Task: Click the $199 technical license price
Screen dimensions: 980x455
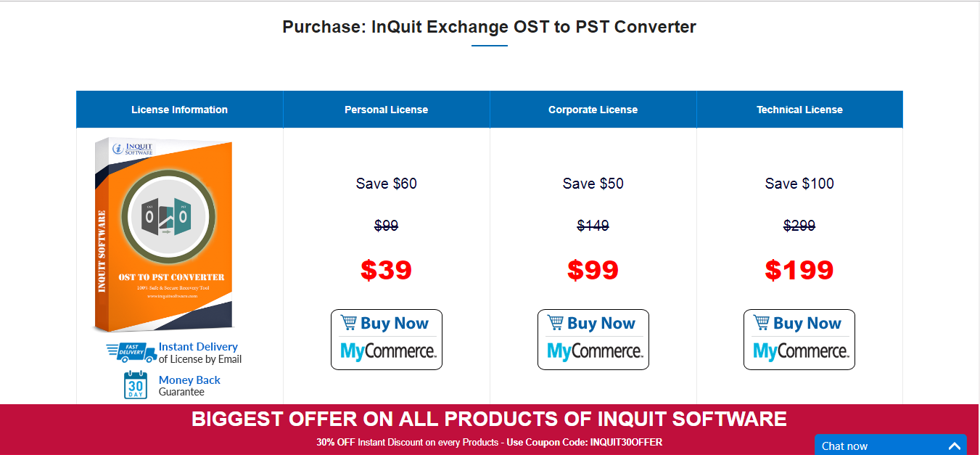Action: 799,270
